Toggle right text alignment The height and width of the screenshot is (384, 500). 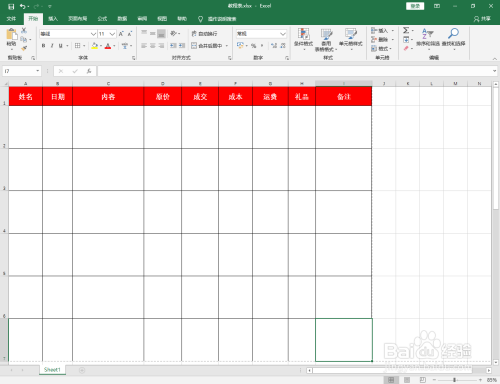[x=161, y=45]
